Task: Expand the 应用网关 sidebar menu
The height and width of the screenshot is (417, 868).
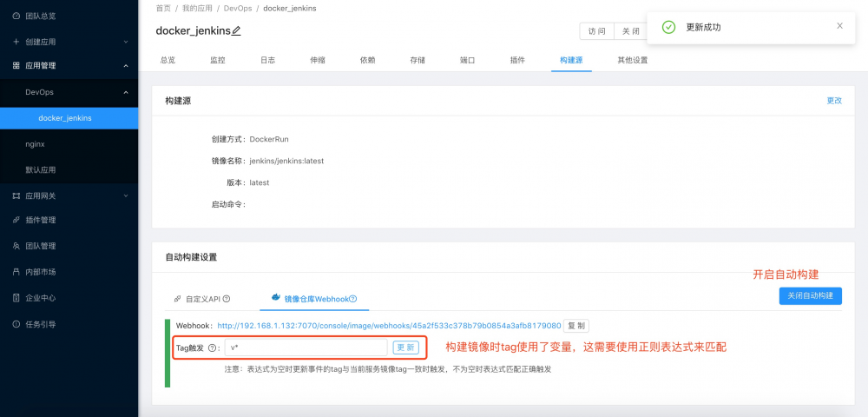Action: [126, 195]
